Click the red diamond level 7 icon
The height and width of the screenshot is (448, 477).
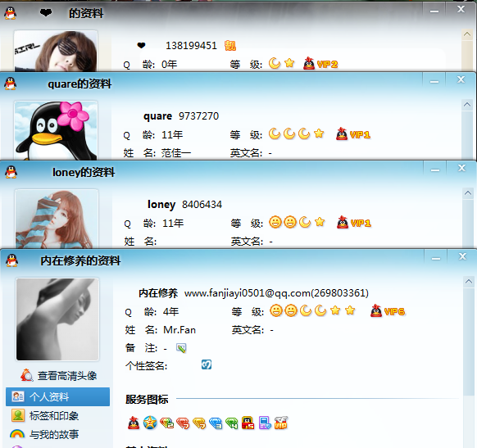[x=183, y=423]
